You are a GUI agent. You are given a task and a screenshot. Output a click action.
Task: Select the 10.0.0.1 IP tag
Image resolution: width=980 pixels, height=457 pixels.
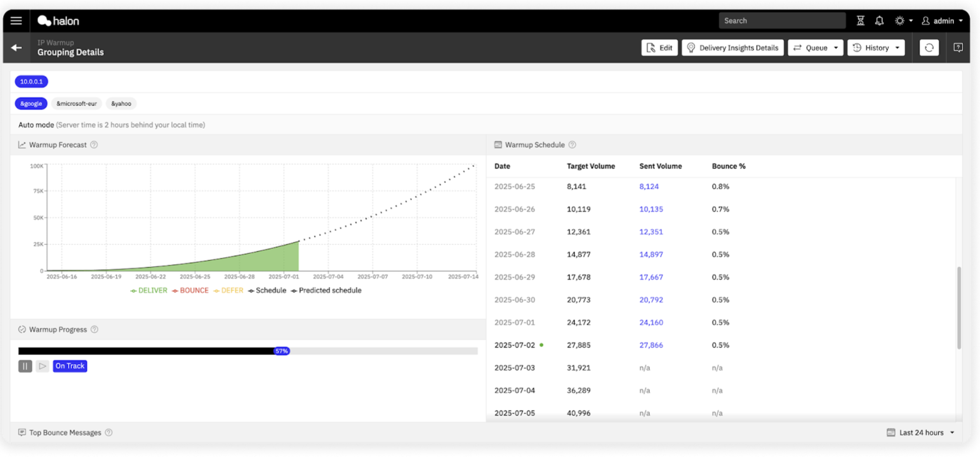(x=31, y=82)
